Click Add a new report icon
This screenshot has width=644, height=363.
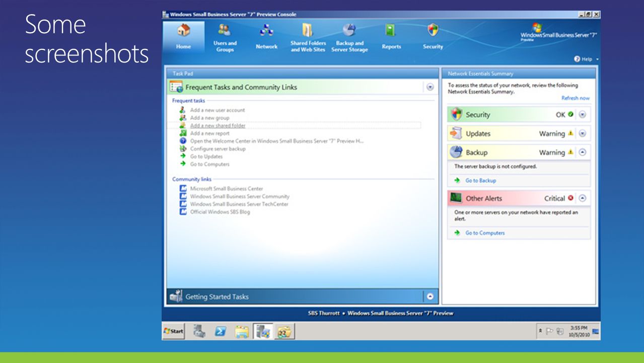pyautogui.click(x=183, y=133)
